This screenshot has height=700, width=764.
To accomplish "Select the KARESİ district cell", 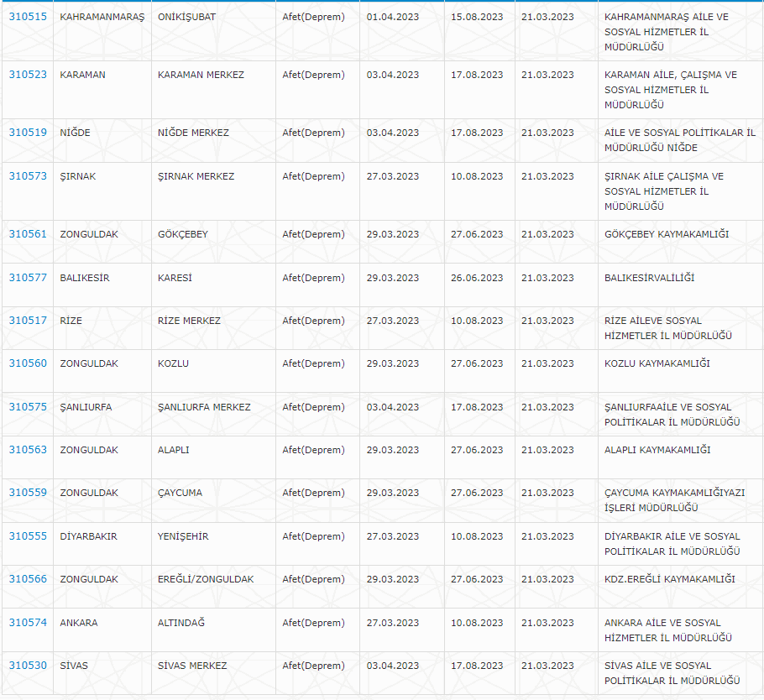I will coord(175,278).
